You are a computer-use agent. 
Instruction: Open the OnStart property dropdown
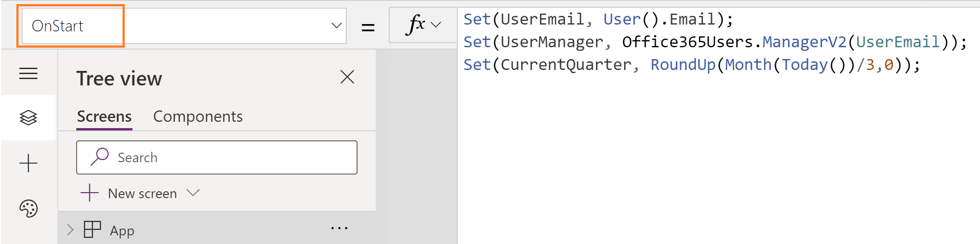336,25
